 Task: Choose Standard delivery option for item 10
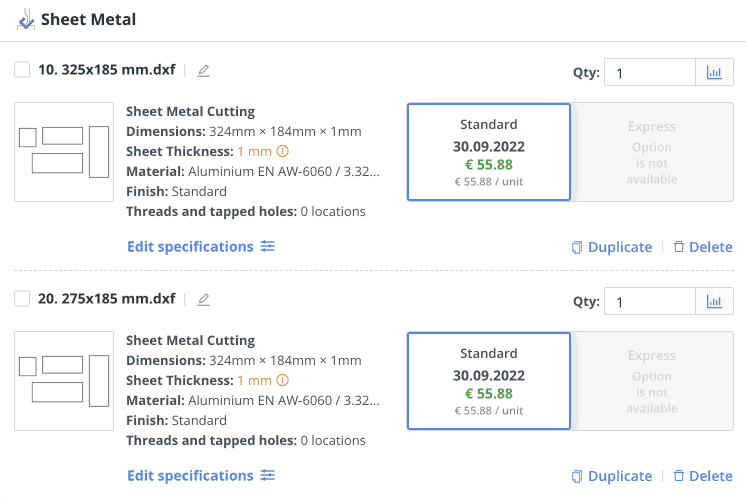tap(488, 152)
